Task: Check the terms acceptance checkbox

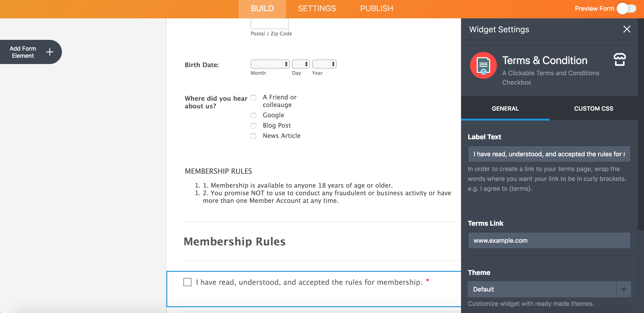Action: (x=187, y=282)
